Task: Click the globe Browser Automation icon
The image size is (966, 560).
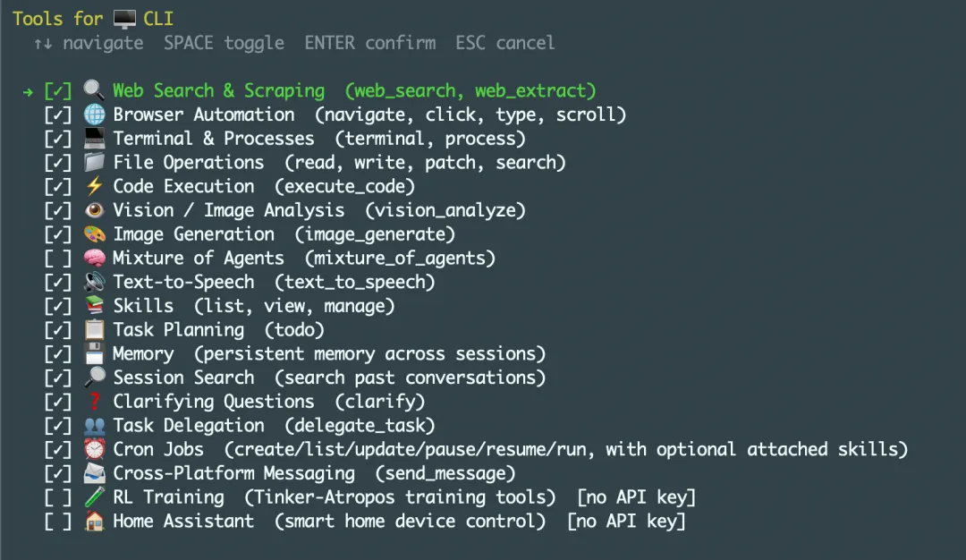Action: coord(94,115)
